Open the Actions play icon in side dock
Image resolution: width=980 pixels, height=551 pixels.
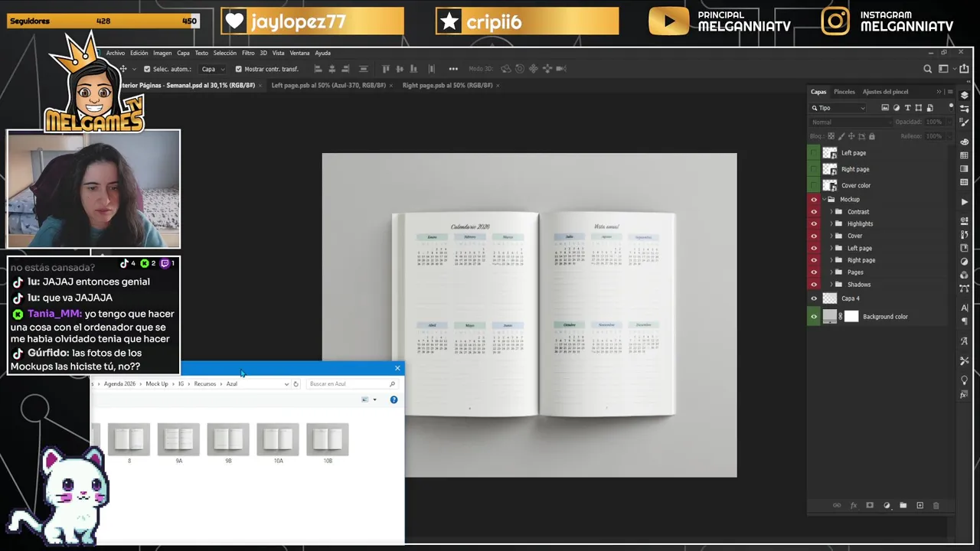coord(964,202)
